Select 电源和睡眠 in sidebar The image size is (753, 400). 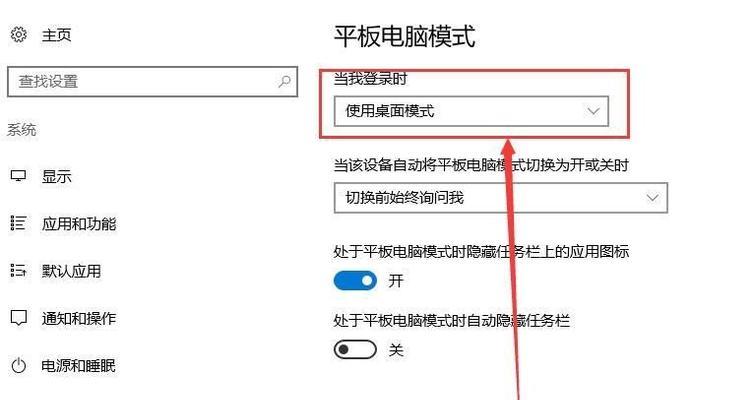[79, 365]
